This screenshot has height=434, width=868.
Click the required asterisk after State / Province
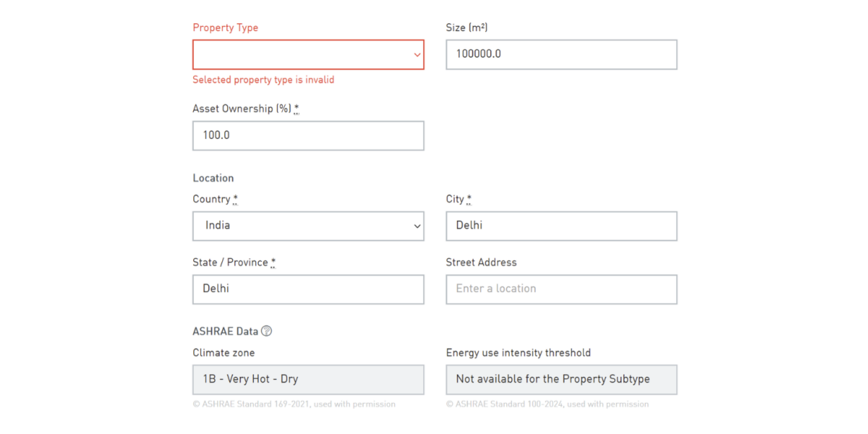(x=273, y=262)
